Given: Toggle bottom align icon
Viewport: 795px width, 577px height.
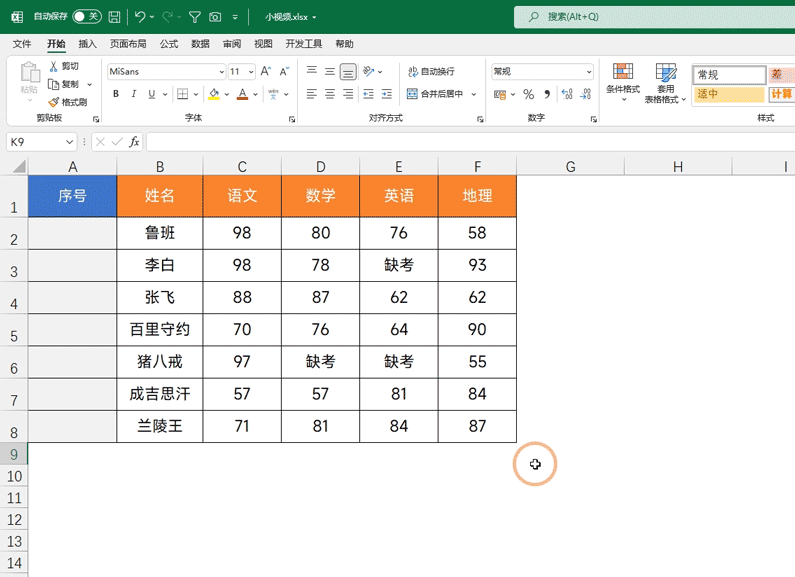Looking at the screenshot, I should point(348,71).
